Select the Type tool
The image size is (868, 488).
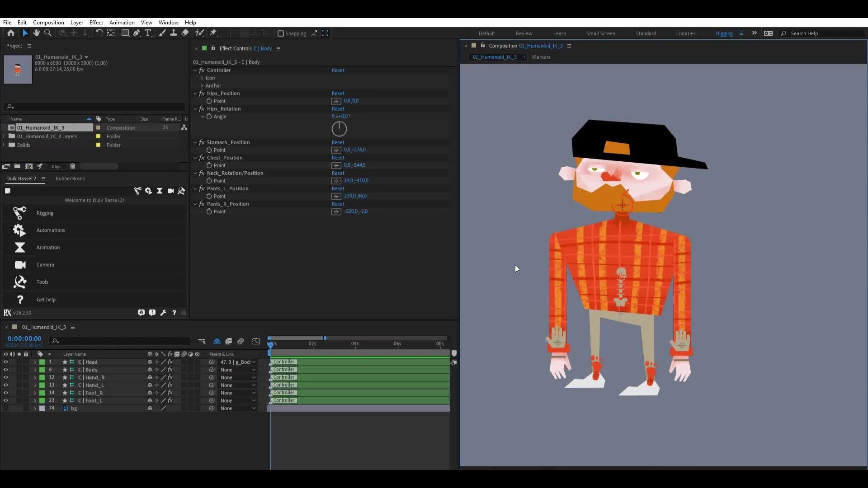148,33
